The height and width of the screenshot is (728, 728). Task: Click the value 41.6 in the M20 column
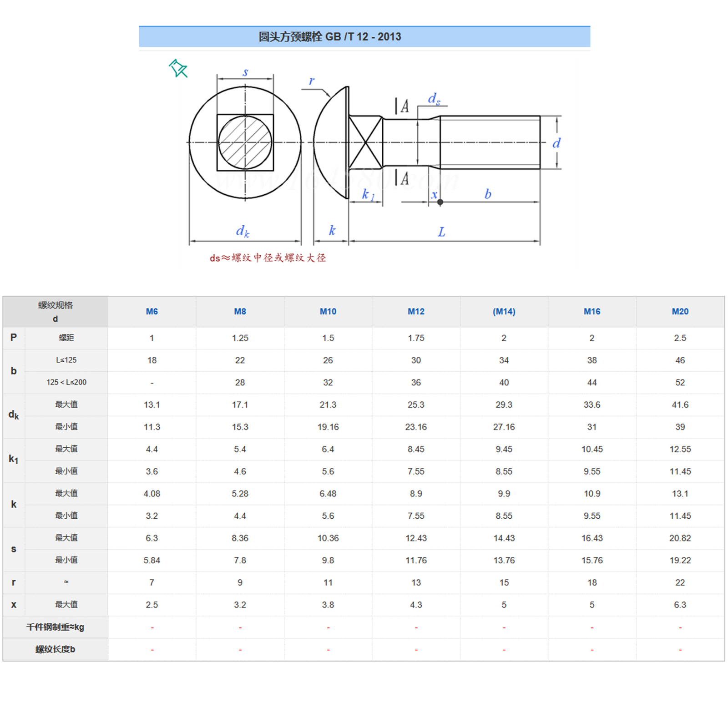coord(680,404)
